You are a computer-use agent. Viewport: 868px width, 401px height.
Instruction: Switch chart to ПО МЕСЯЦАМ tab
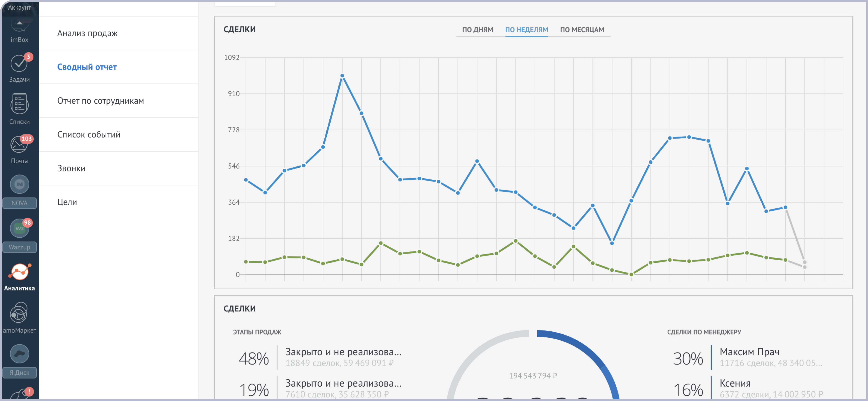tap(582, 30)
